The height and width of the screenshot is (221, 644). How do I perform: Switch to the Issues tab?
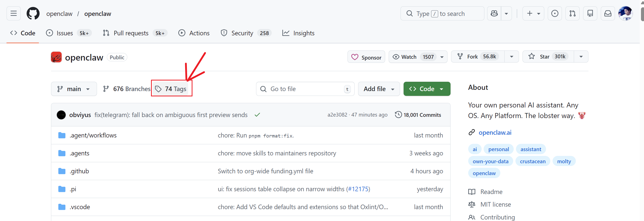pos(69,33)
